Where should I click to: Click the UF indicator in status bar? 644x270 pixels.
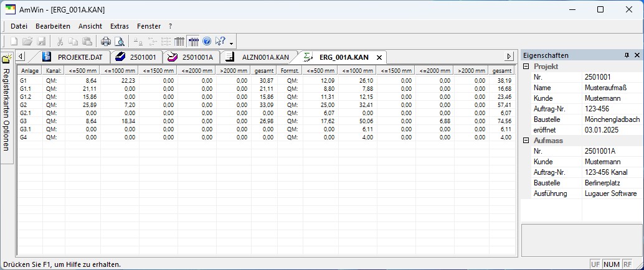click(595, 264)
